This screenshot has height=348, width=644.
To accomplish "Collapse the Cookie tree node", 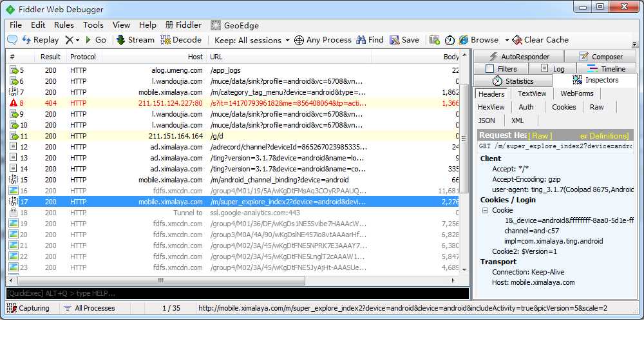I will tap(485, 210).
